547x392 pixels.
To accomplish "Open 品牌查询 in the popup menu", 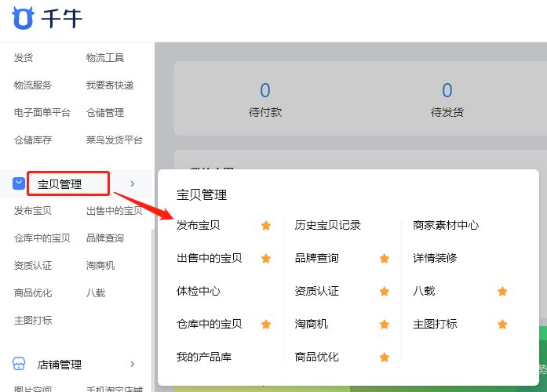I will pos(316,258).
